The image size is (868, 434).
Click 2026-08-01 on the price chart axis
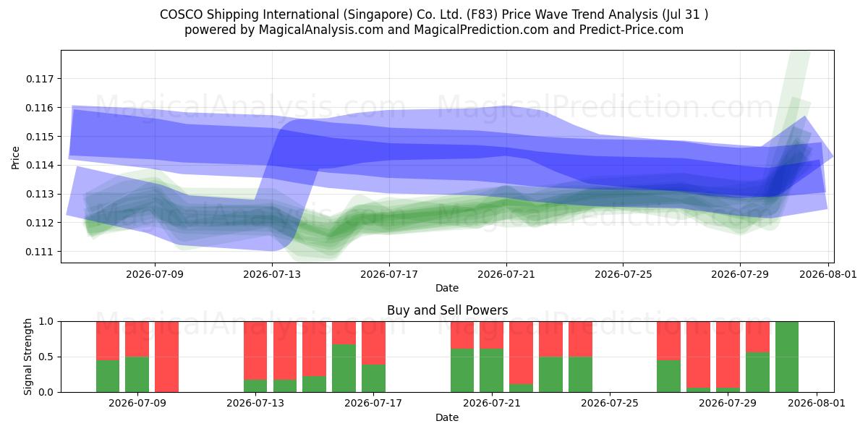click(828, 275)
